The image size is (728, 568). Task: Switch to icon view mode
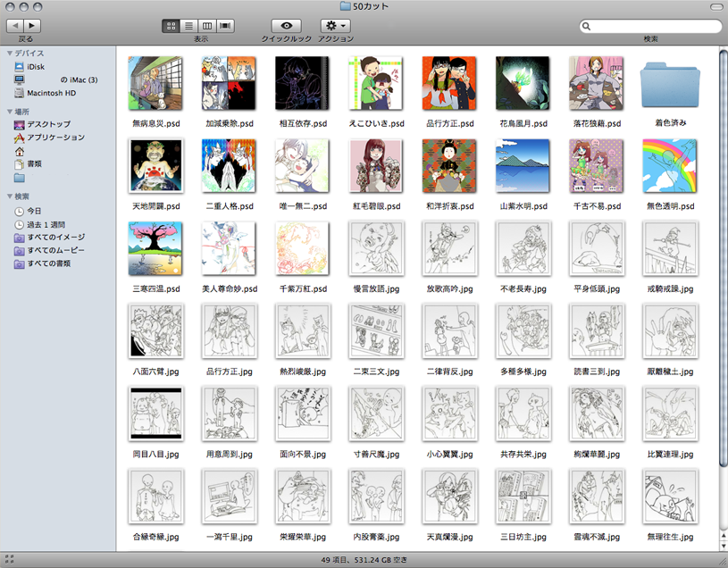point(171,26)
